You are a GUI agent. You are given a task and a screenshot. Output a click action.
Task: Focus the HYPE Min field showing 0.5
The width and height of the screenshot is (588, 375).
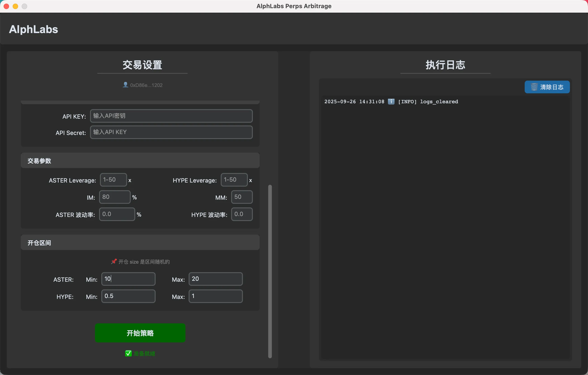128,296
